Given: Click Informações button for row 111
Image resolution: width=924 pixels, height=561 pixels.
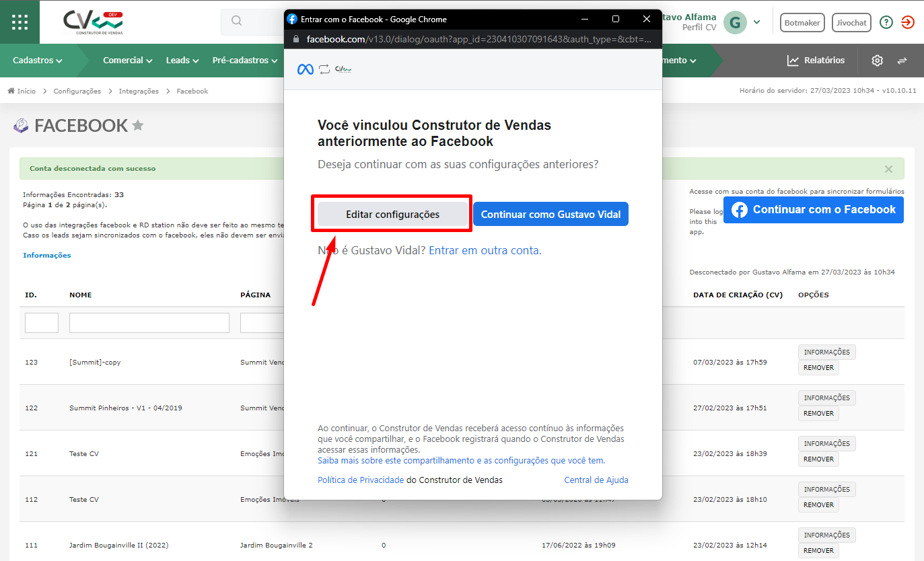Looking at the screenshot, I should 827,535.
